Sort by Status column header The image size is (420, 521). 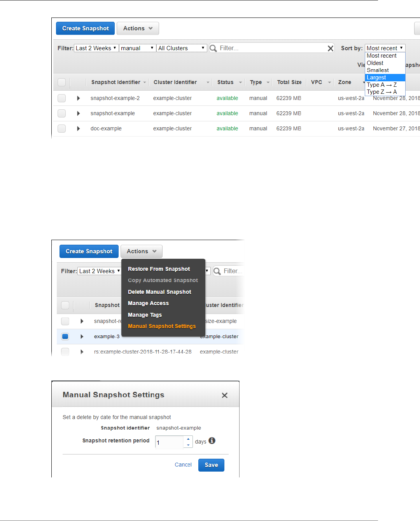point(229,82)
